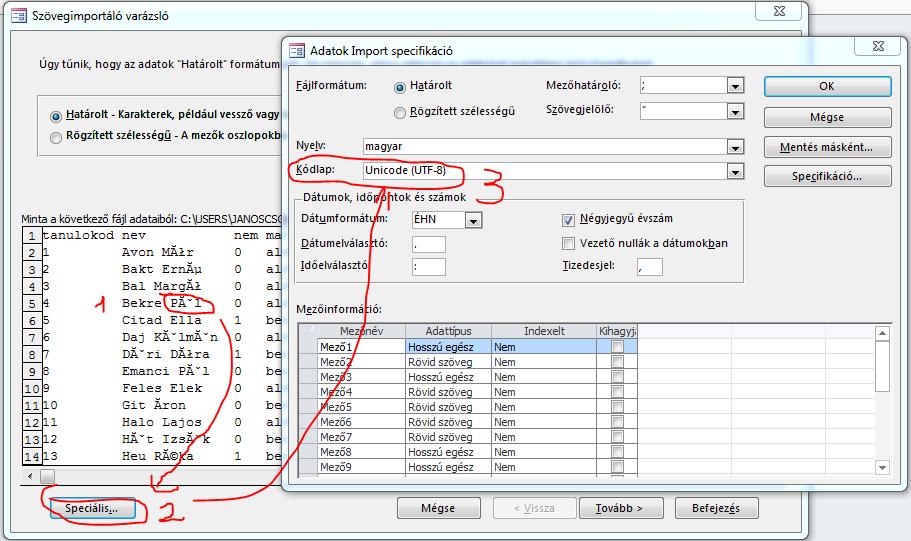Viewport: 911px width, 541px height.
Task: Select row selector of Mező1
Action: pyautogui.click(x=308, y=347)
